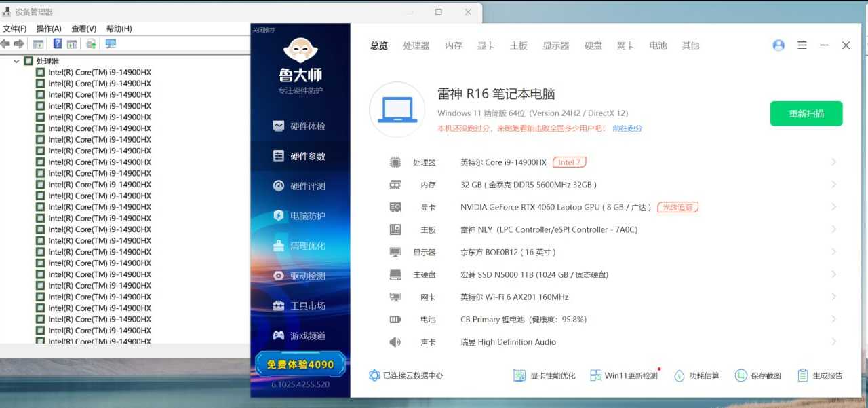Image resolution: width=868 pixels, height=408 pixels.
Task: Open the hamburger menu in Ludashi header
Action: 802,45
